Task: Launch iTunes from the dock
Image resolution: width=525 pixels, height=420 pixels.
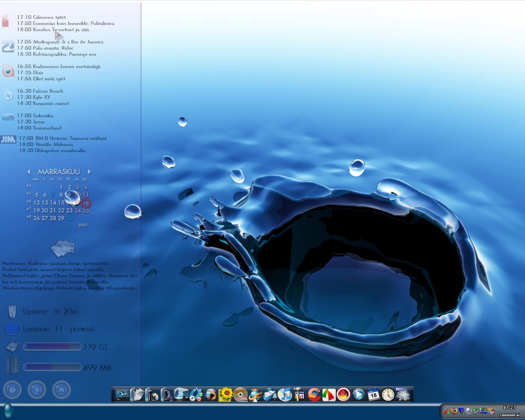Action: pos(284,395)
